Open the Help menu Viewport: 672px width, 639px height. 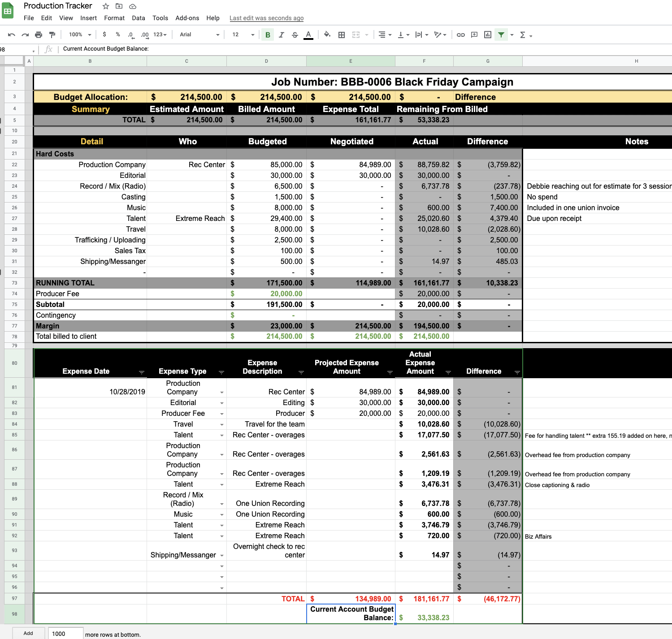pos(213,18)
